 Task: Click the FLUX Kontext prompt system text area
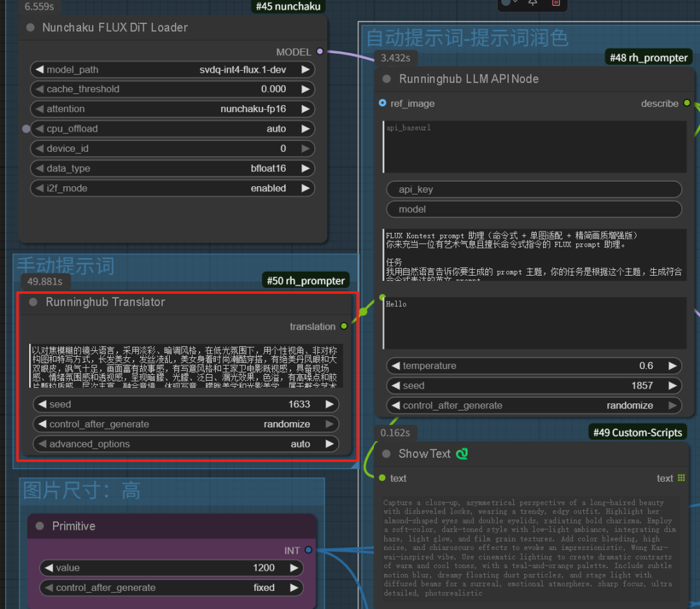tap(534, 255)
